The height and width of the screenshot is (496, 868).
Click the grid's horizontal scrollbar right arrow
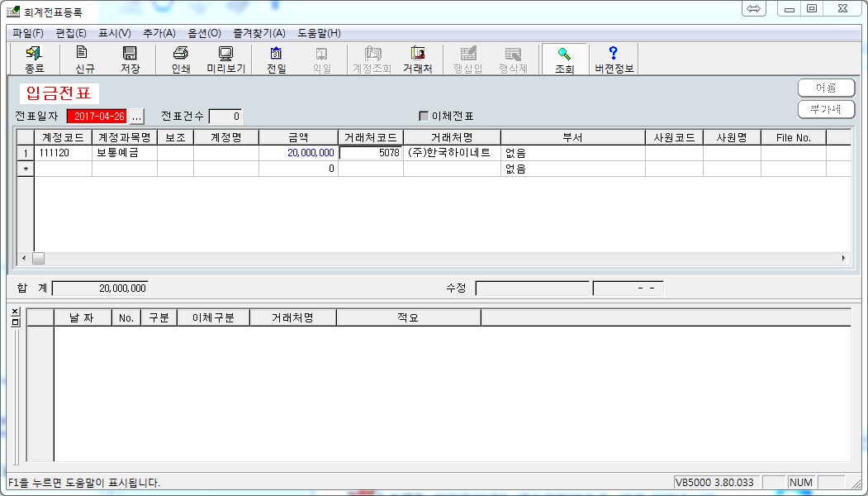[843, 259]
